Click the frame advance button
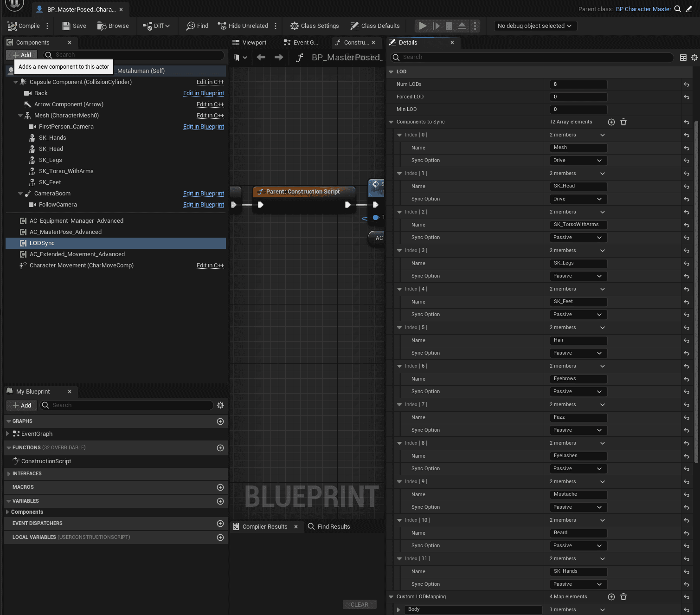The height and width of the screenshot is (615, 700). pyautogui.click(x=436, y=26)
